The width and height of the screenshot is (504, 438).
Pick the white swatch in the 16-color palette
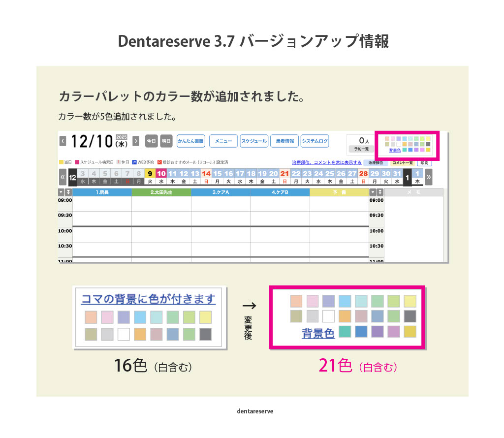click(124, 334)
